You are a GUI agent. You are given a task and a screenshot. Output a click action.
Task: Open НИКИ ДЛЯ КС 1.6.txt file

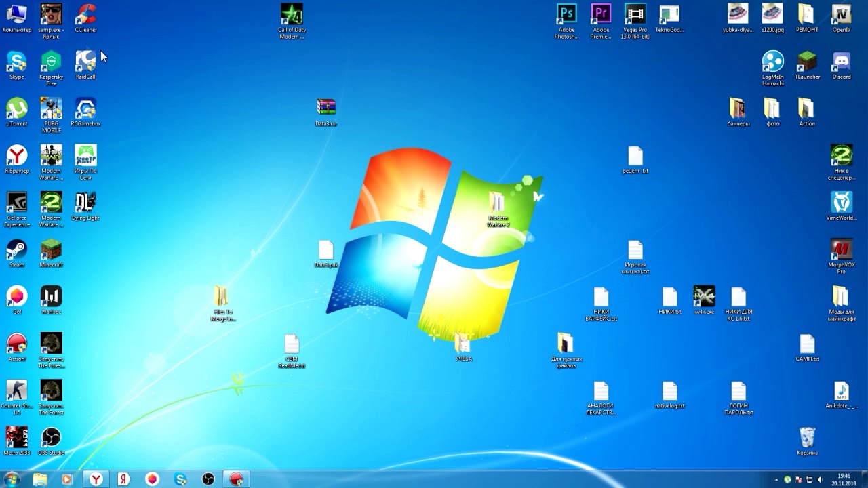click(x=738, y=304)
